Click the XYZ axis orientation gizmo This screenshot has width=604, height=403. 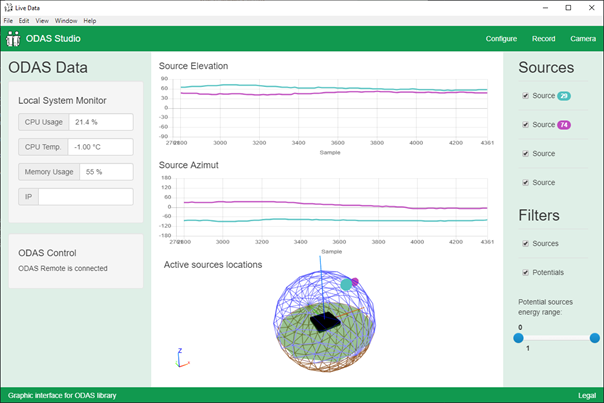tap(182, 358)
